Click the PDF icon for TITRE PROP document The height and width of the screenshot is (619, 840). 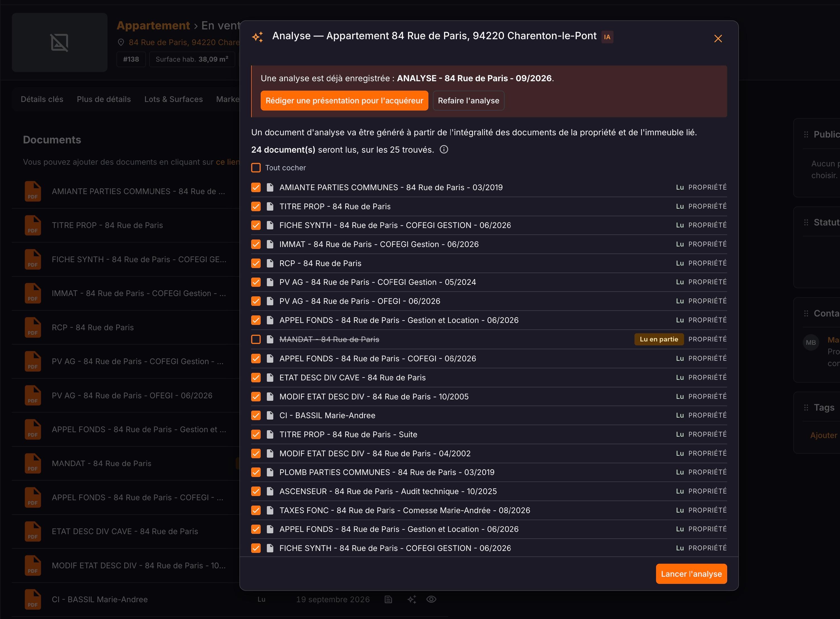point(33,225)
